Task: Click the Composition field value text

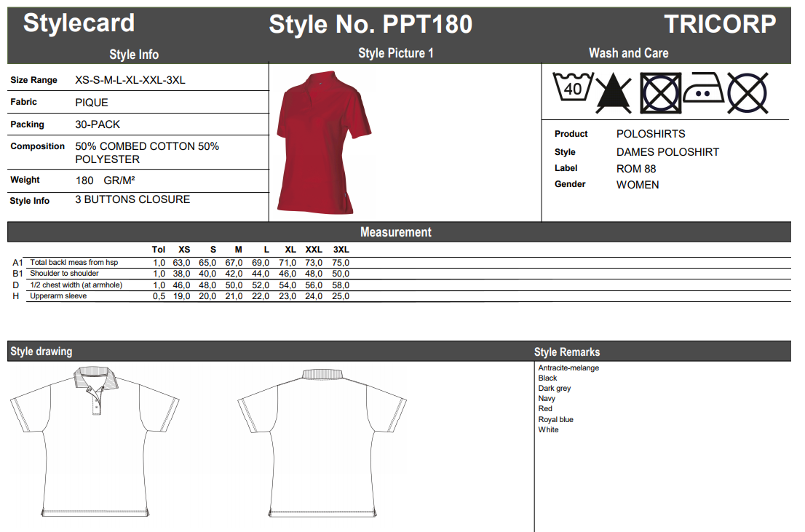Action: pyautogui.click(x=146, y=152)
